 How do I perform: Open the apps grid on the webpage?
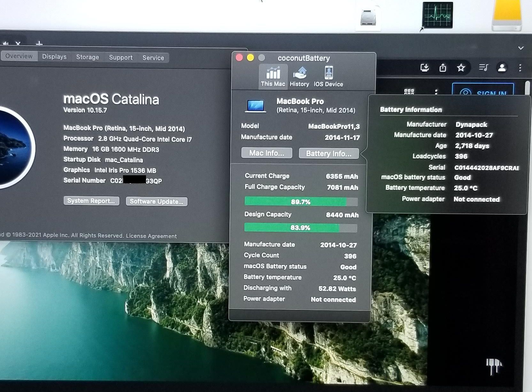(x=409, y=92)
